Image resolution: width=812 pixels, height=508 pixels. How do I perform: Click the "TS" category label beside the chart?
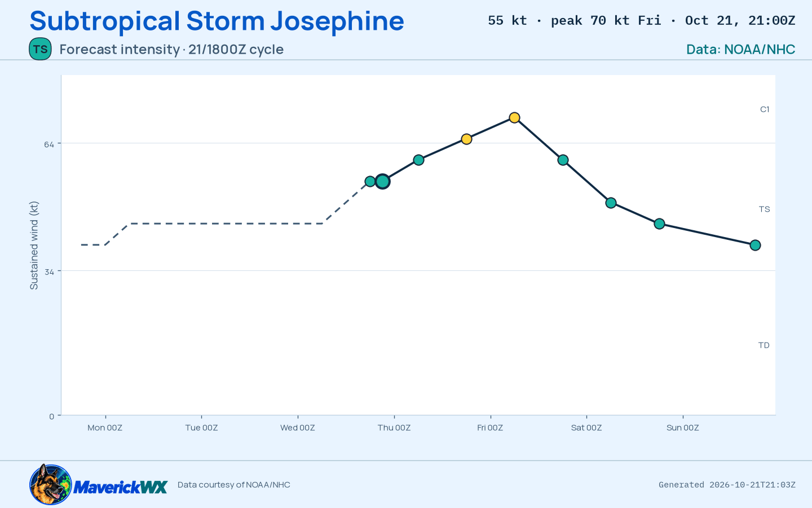click(764, 209)
